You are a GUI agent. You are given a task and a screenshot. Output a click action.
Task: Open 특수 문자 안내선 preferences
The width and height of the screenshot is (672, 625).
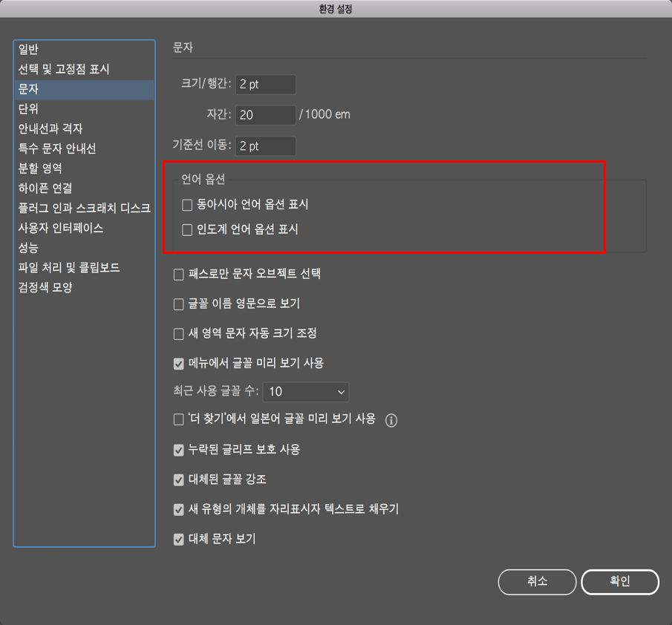coord(84,148)
